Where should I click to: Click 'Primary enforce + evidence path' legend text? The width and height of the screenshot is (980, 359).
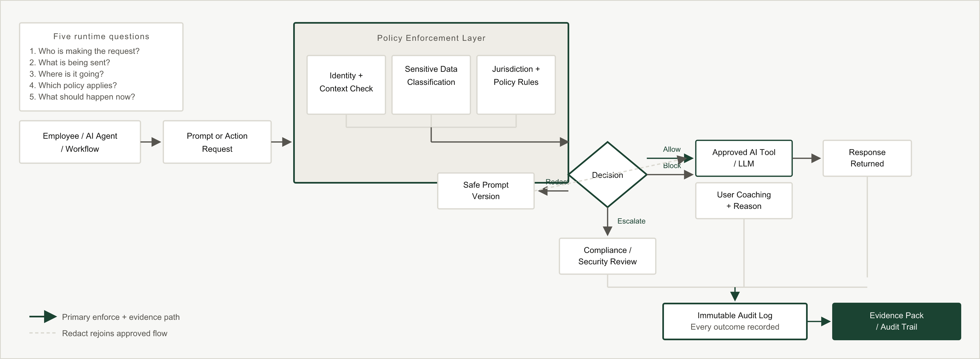[x=121, y=317]
